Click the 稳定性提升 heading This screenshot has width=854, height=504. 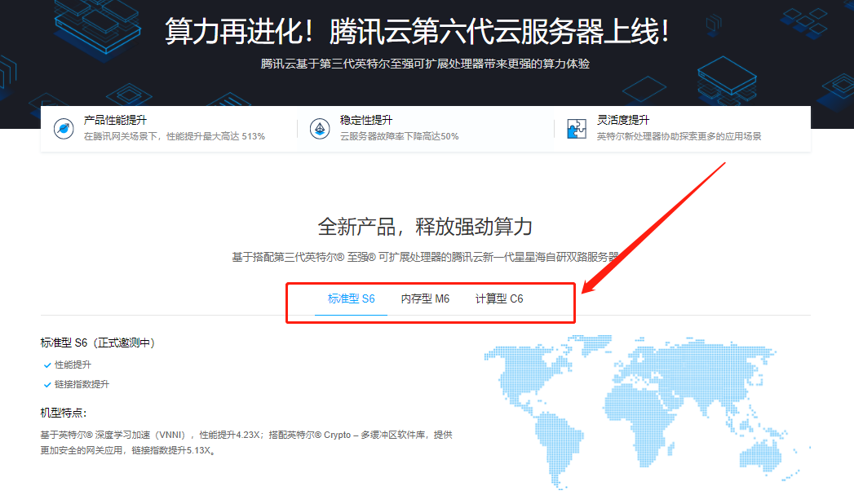point(366,120)
